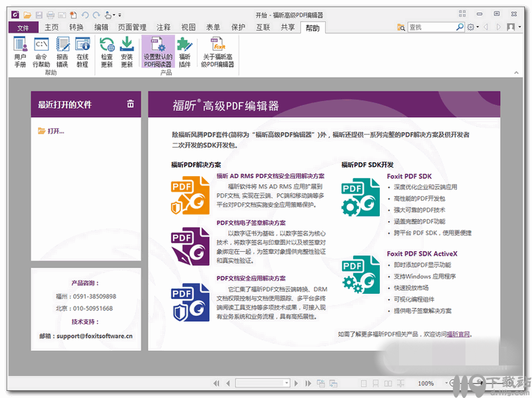Open 关于福昕高级PDF编辑器 about dialog

pyautogui.click(x=217, y=52)
